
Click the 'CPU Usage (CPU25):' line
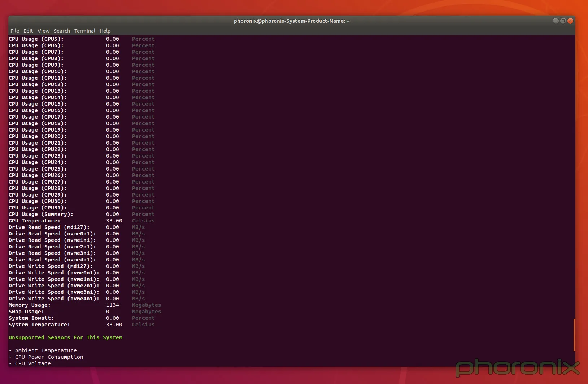tap(82, 169)
